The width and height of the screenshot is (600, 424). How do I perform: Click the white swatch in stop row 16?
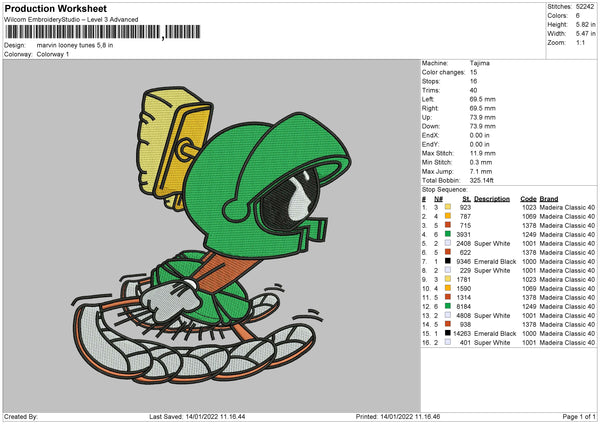point(448,342)
